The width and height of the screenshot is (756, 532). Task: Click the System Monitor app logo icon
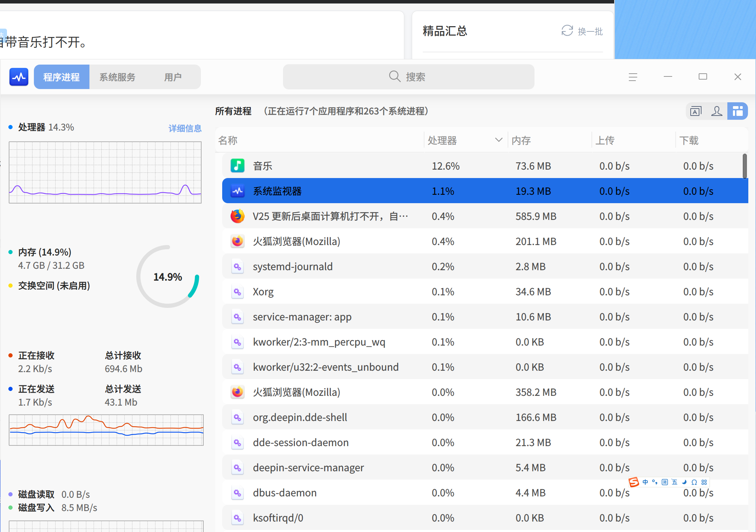coord(19,77)
